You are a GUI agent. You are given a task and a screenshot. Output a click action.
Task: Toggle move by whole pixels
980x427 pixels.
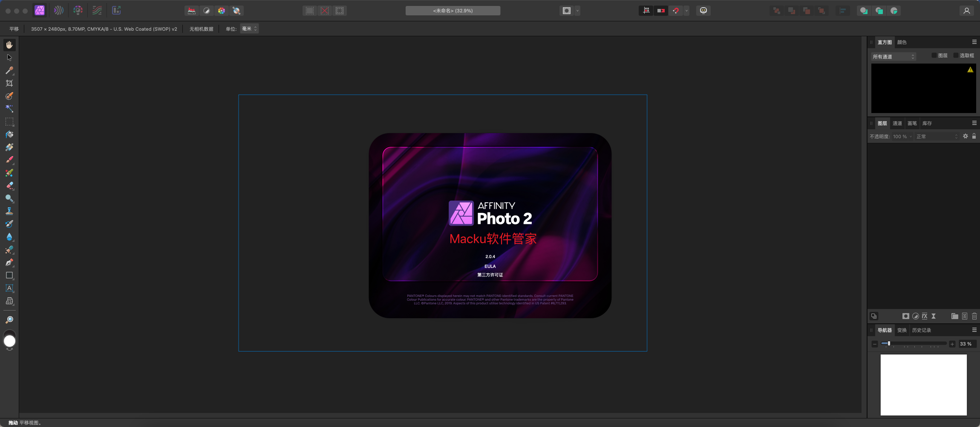tap(661, 11)
